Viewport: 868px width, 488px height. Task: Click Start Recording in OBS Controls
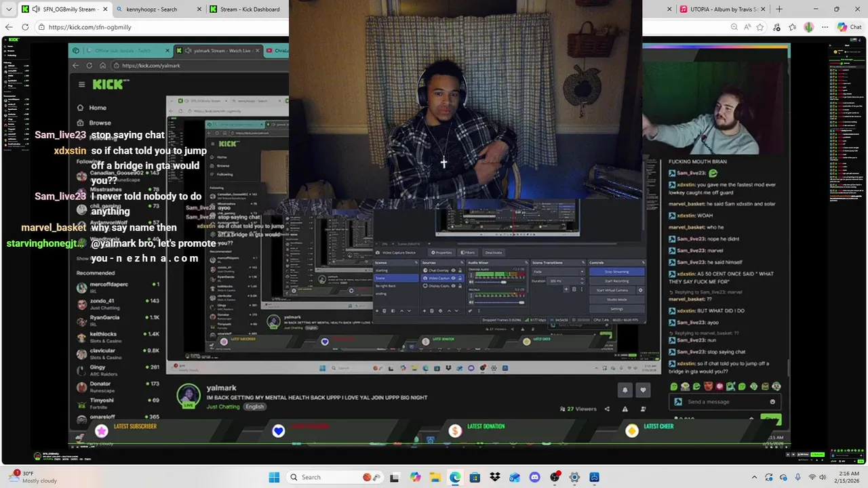[x=617, y=281]
